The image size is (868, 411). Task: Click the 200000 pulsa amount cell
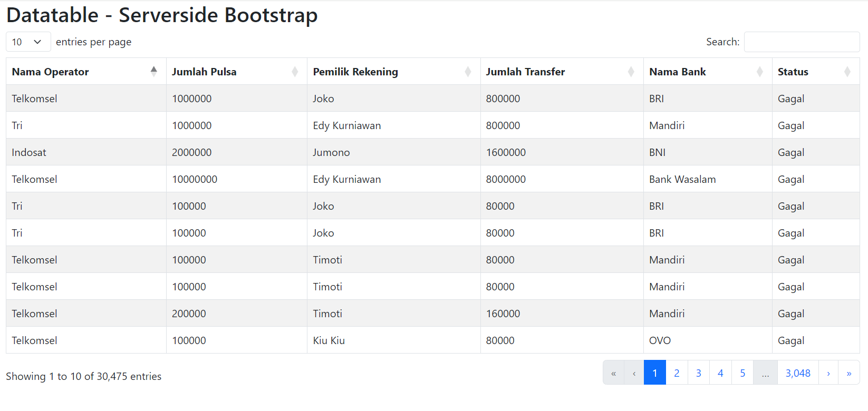pyautogui.click(x=237, y=314)
